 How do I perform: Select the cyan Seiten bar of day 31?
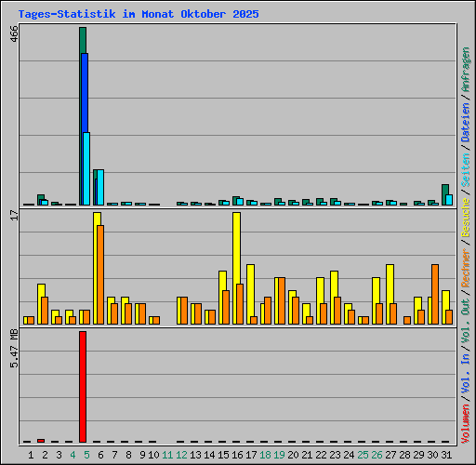449,200
